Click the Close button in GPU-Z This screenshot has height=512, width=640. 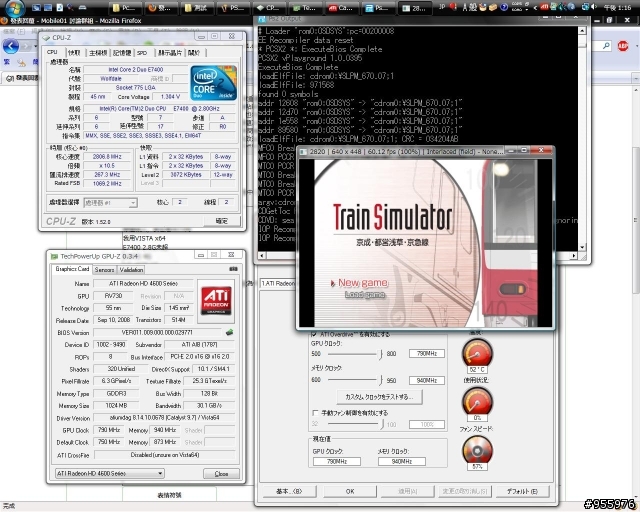coord(221,473)
